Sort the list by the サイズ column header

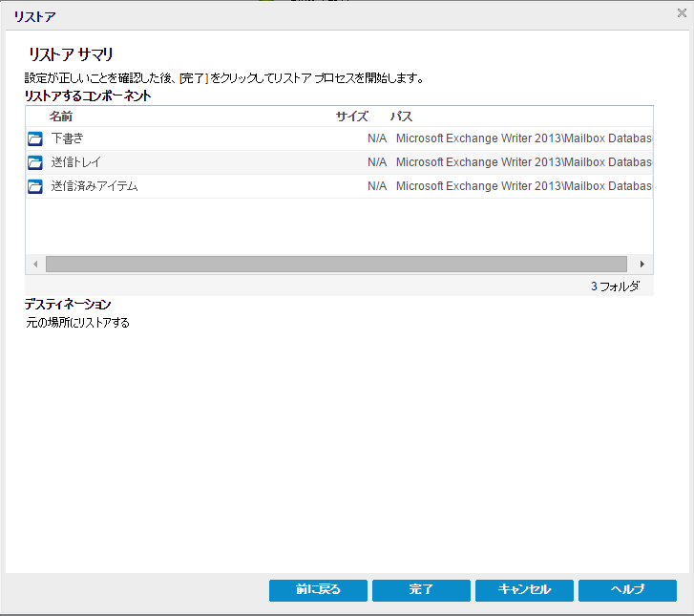352,117
